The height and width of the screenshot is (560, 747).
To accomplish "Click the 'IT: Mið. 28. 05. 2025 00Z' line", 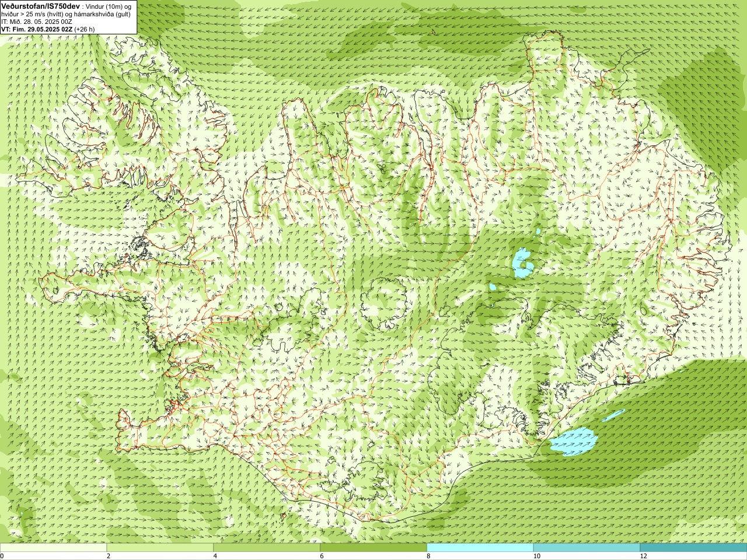I will pyautogui.click(x=37, y=22).
